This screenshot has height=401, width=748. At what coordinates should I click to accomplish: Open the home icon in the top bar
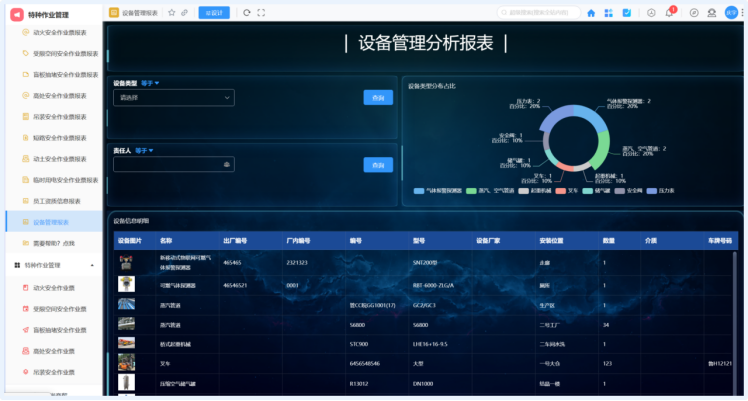pyautogui.click(x=591, y=13)
